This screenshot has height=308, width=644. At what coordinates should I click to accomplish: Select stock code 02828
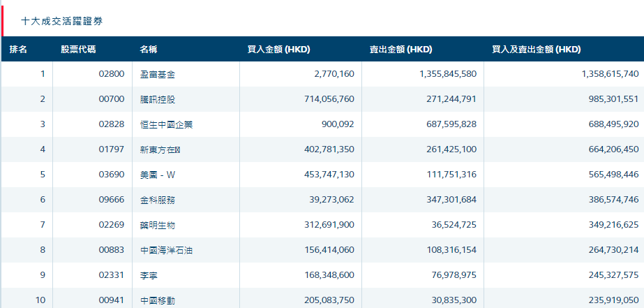(x=112, y=124)
